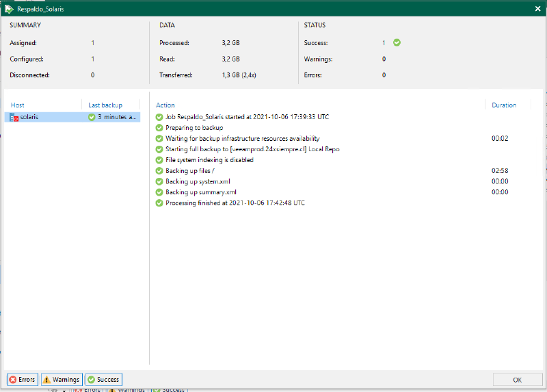Click the green Success status checkmark icon

pos(397,42)
